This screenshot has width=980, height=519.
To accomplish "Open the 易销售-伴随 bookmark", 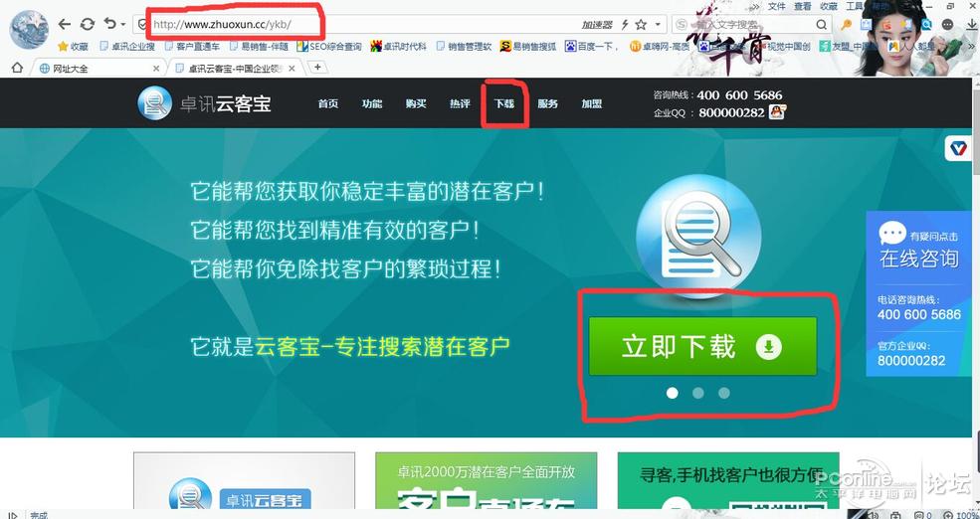I will tap(259, 46).
